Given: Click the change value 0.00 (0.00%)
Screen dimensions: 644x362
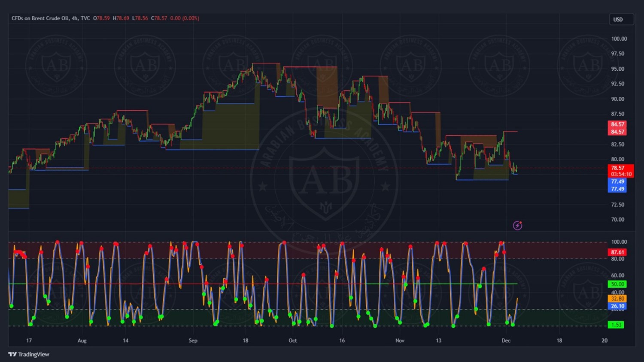Looking at the screenshot, I should [185, 18].
